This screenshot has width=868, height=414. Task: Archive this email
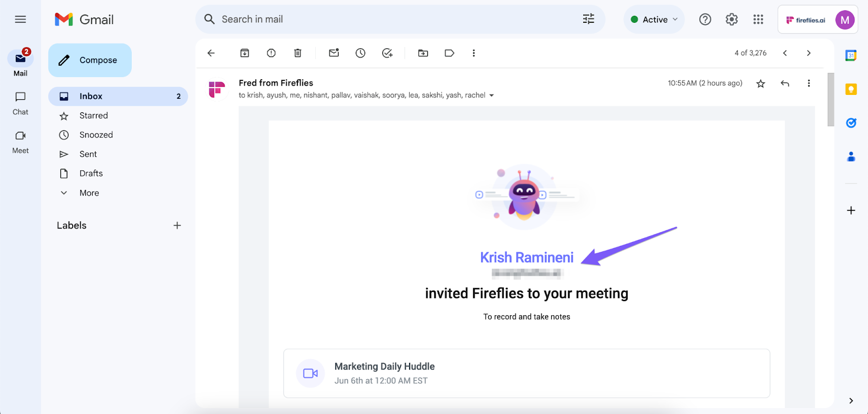tap(245, 53)
